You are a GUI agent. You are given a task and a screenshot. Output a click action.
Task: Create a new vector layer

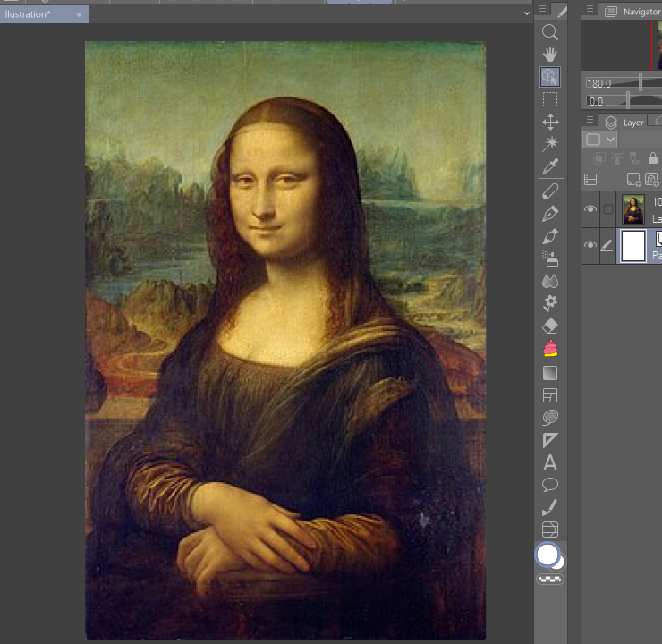(651, 180)
